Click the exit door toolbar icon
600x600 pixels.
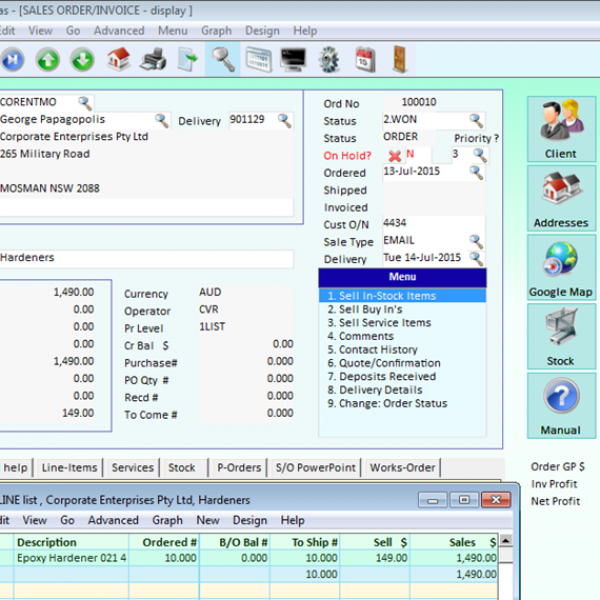coord(400,60)
